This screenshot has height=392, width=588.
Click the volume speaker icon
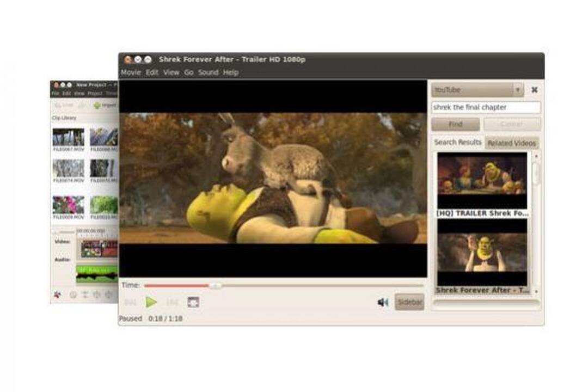(383, 302)
